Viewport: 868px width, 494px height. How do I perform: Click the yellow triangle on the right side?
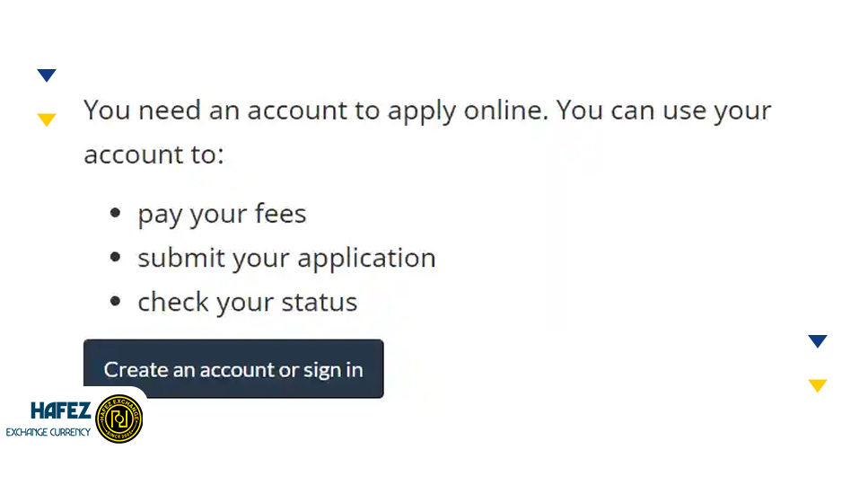click(817, 385)
